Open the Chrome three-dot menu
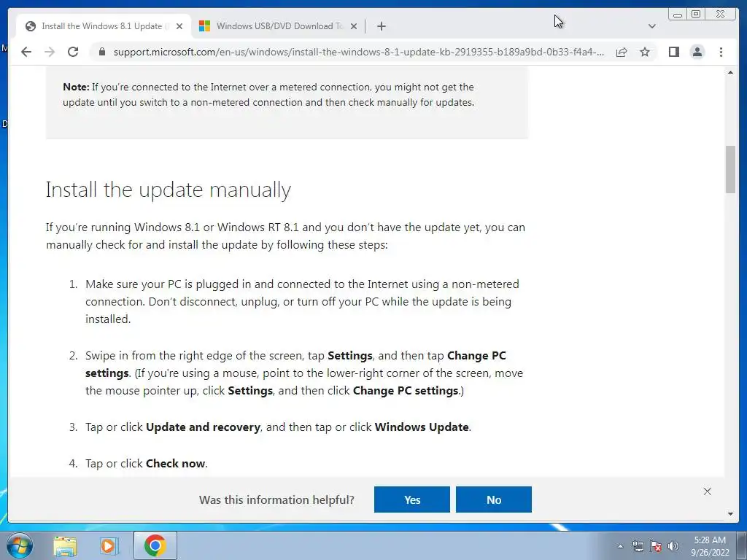The height and width of the screenshot is (560, 747). click(721, 52)
